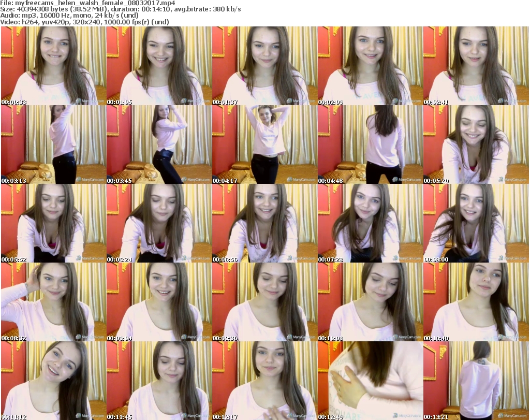Screen dimensions: 530x420
Task: Choose the thumbnail marked 00:05:52
Action: (x=53, y=223)
